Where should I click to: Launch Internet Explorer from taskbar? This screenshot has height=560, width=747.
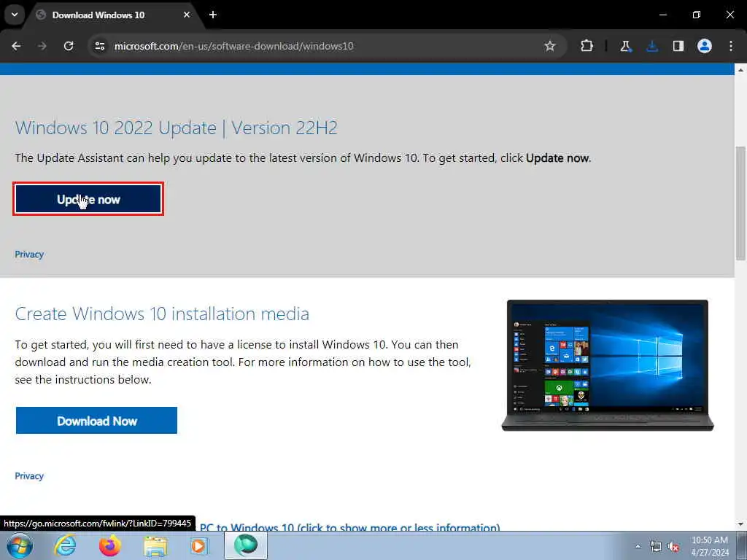click(65, 545)
